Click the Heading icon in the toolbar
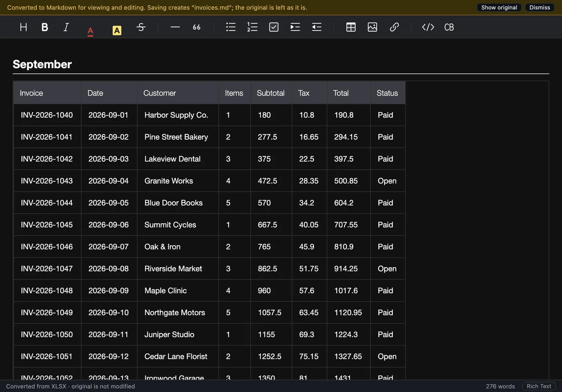562x392 pixels. coord(23,27)
